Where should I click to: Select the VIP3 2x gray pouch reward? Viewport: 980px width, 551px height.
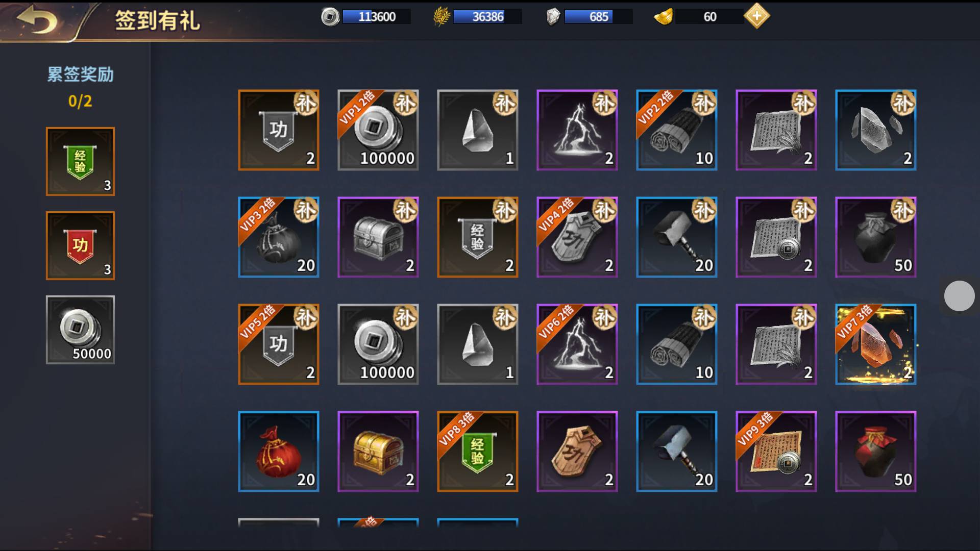click(278, 237)
